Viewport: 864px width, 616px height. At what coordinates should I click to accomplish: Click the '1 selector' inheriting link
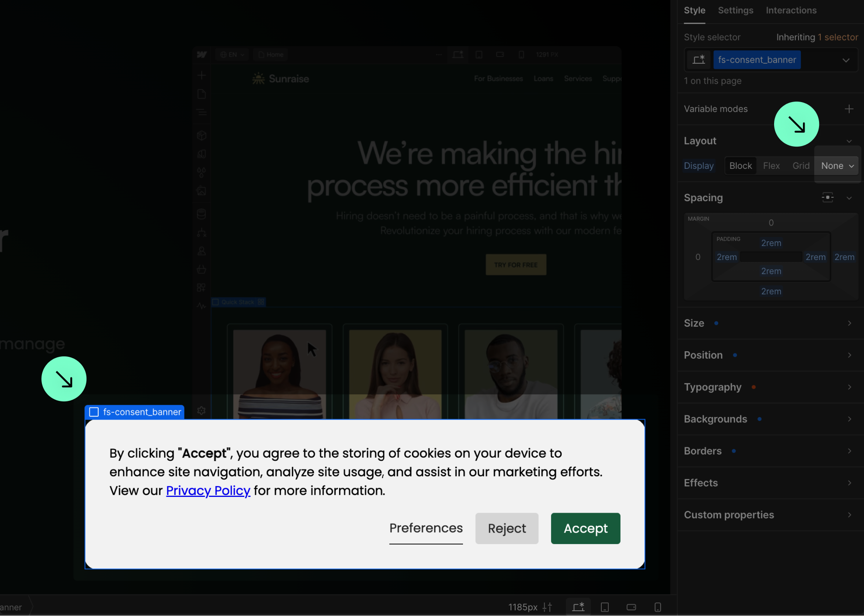pyautogui.click(x=838, y=37)
